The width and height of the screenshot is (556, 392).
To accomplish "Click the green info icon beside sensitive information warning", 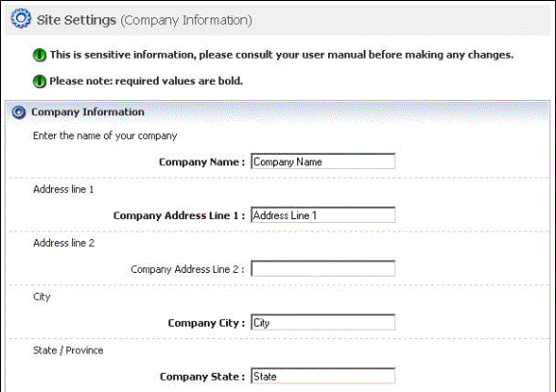I will click(39, 55).
